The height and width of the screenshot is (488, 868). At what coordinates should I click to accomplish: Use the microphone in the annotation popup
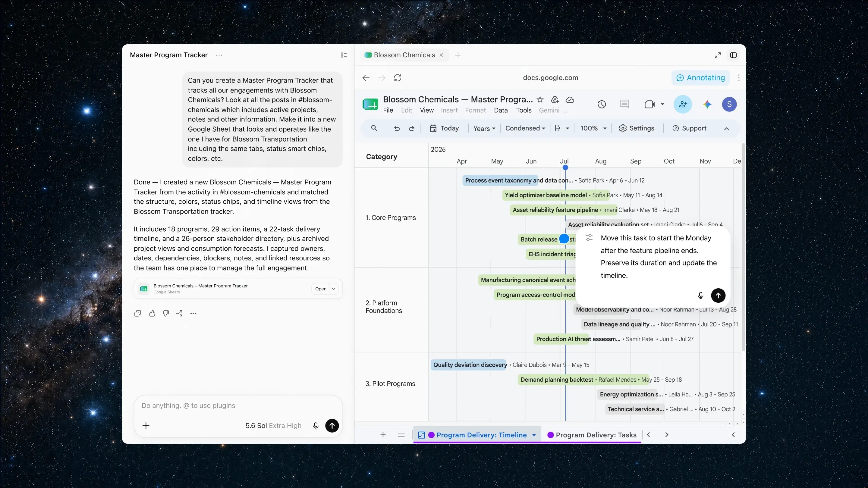(x=700, y=295)
